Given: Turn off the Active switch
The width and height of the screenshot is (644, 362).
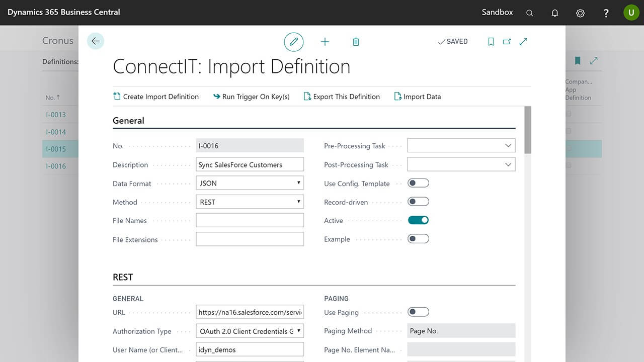Looking at the screenshot, I should pyautogui.click(x=418, y=220).
